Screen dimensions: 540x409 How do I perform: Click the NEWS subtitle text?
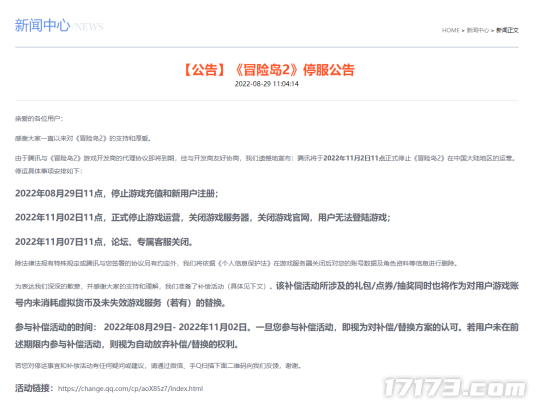88,27
